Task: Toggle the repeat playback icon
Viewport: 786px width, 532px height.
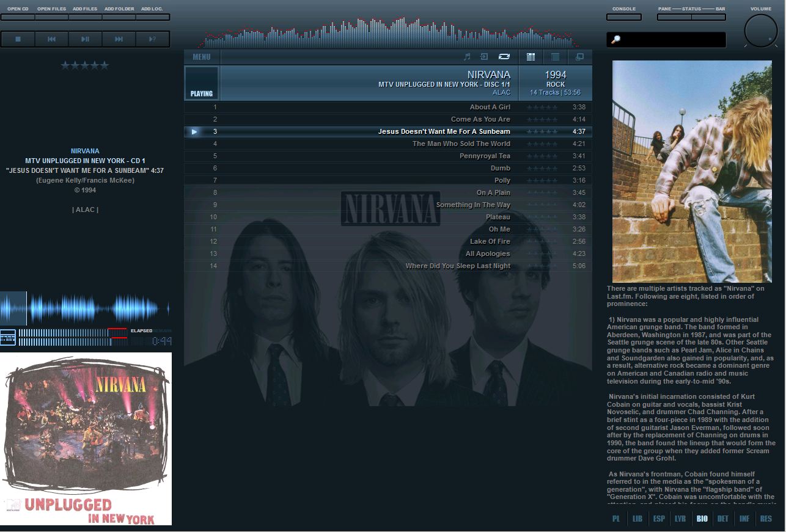Action: (504, 57)
